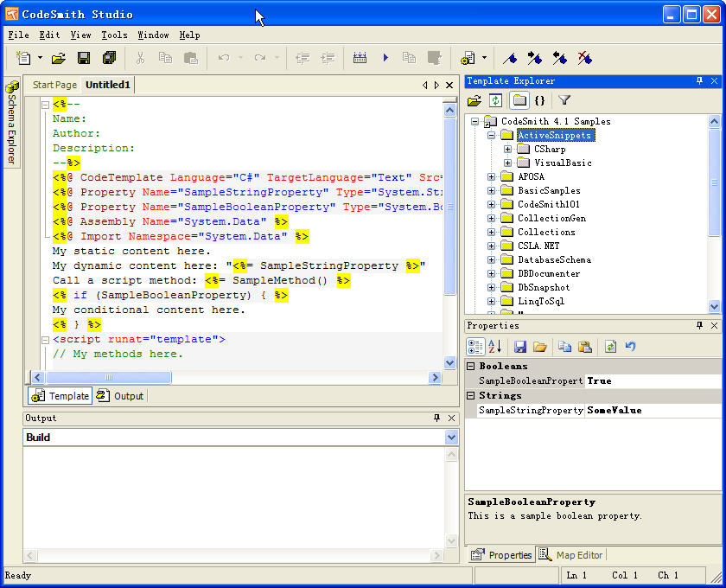Run the template with the blue play arrow
This screenshot has width=726, height=588.
[x=385, y=58]
